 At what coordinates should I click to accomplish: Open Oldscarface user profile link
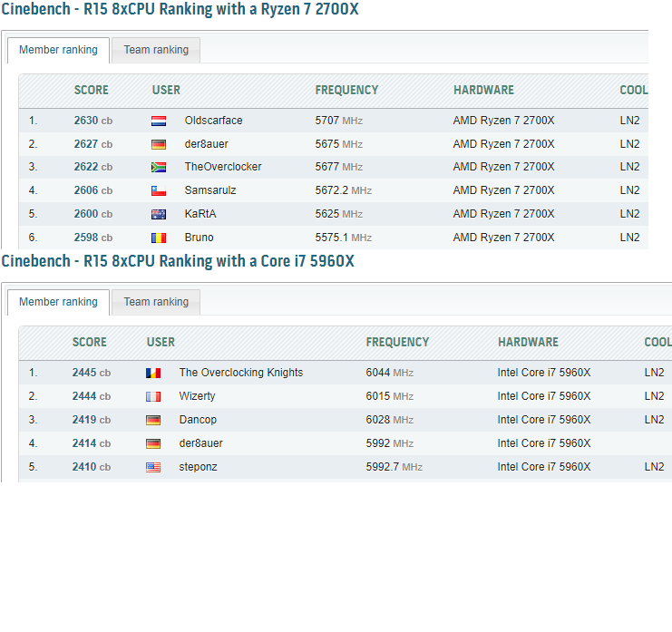[x=213, y=121]
